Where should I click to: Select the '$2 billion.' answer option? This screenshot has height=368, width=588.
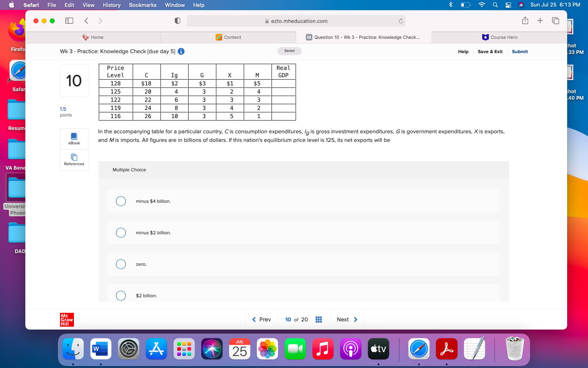coord(121,295)
